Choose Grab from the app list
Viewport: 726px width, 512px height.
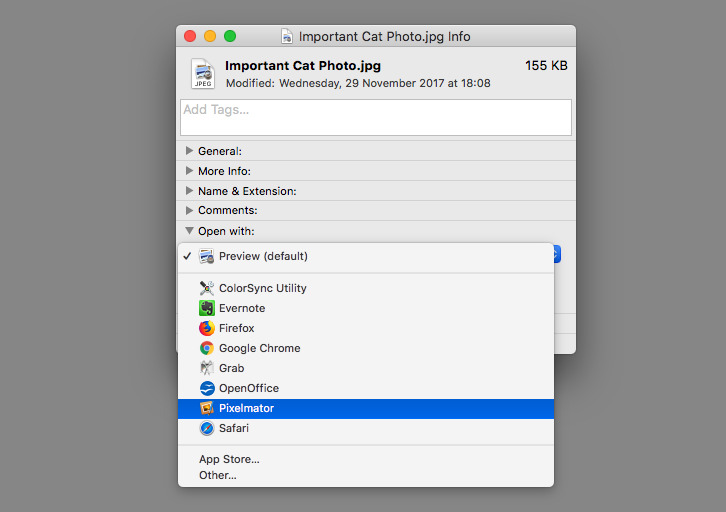[366, 368]
